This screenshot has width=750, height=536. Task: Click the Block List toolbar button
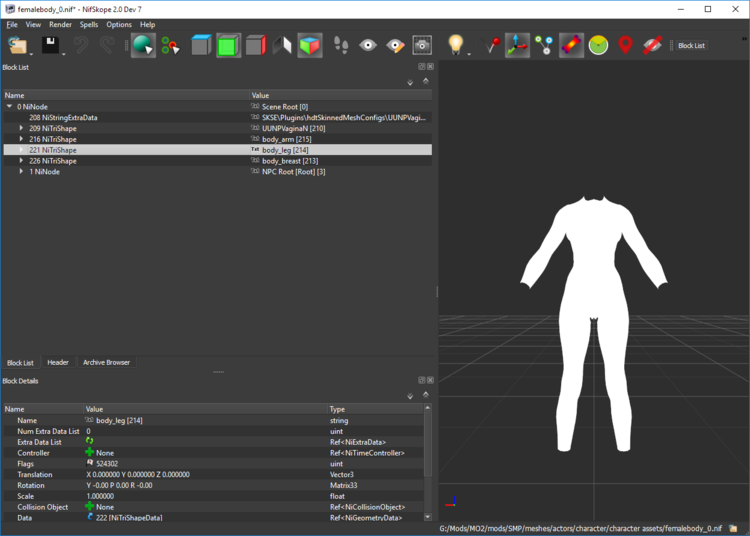pos(691,45)
